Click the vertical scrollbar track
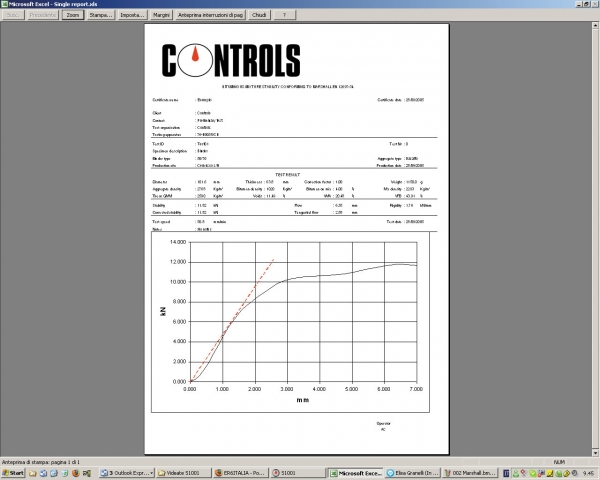This screenshot has height=480, width=600. tap(595, 239)
